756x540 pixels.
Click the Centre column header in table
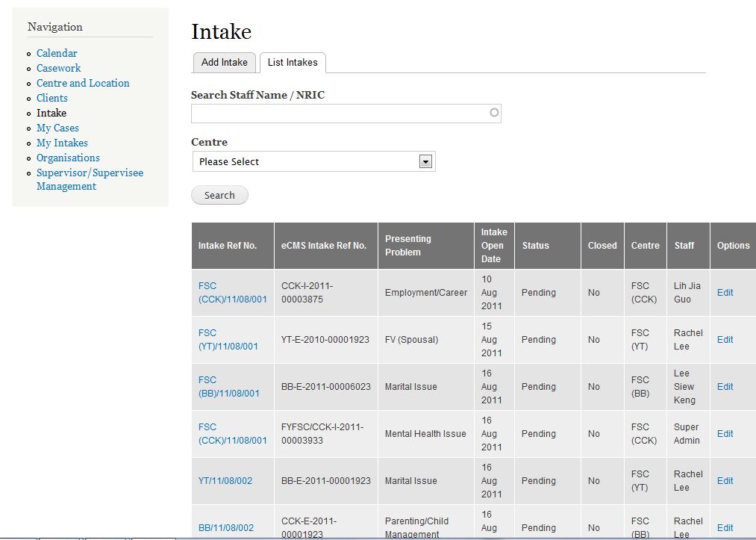(645, 246)
